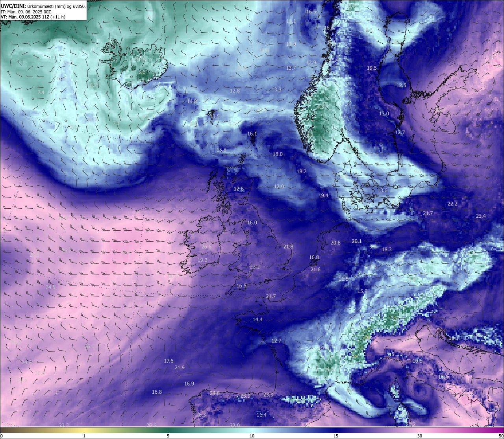Click the 21.4 value at the right edge
Viewport: 504px width, 439px height.
pyautogui.click(x=481, y=216)
